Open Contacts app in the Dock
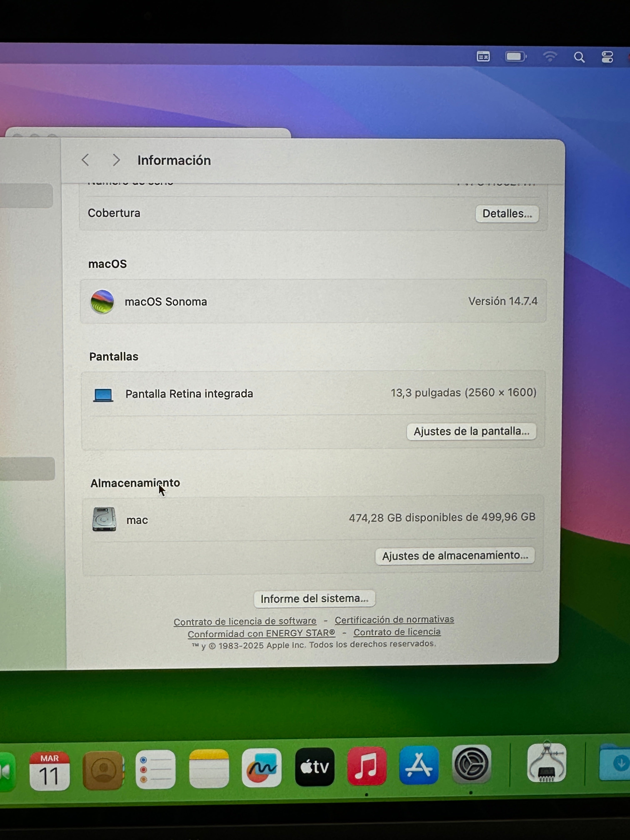This screenshot has width=630, height=840. click(103, 770)
